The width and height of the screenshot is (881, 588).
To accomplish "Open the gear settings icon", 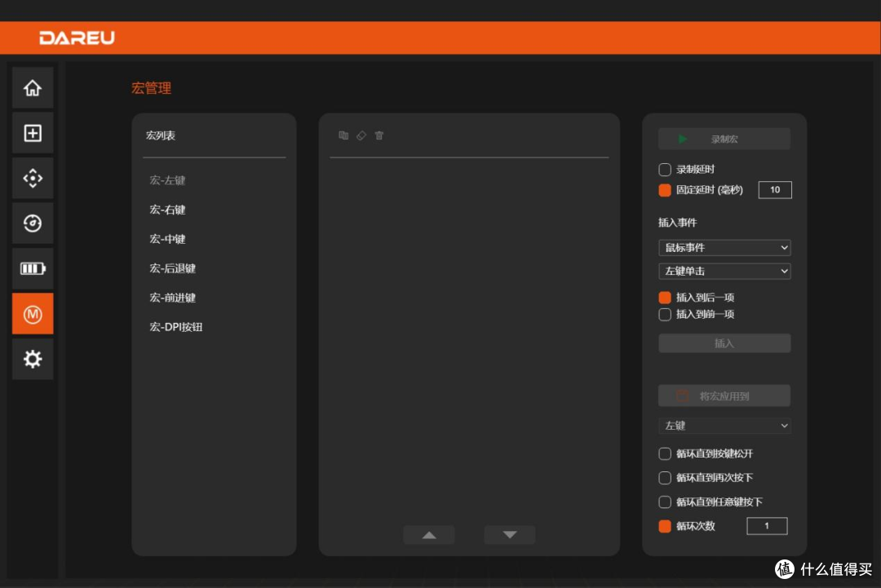I will point(33,359).
